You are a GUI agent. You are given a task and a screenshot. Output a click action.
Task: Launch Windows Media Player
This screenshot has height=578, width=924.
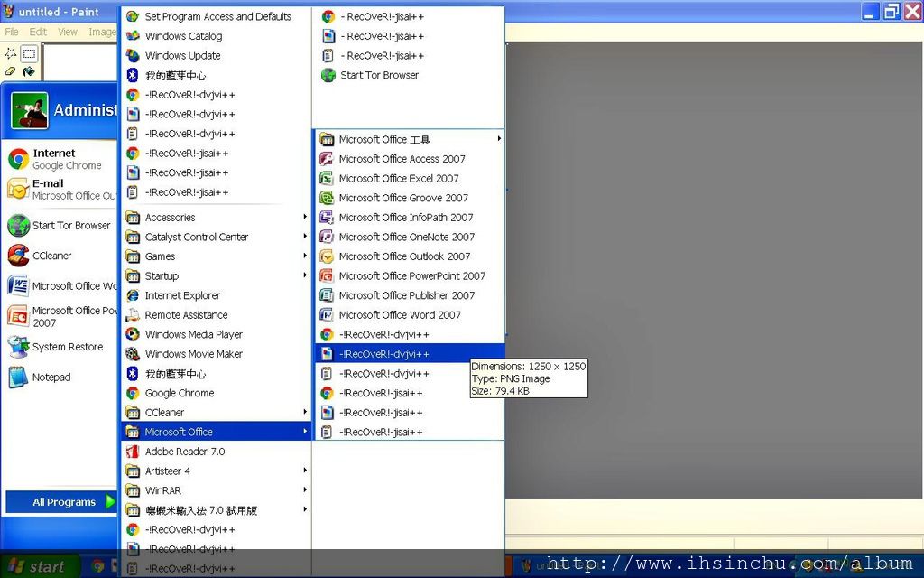(217, 334)
